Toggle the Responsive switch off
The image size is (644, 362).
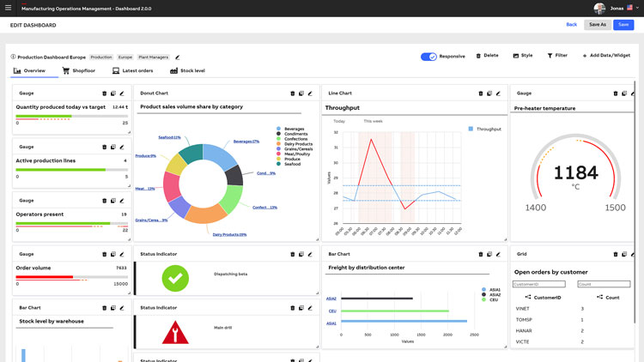click(x=428, y=57)
